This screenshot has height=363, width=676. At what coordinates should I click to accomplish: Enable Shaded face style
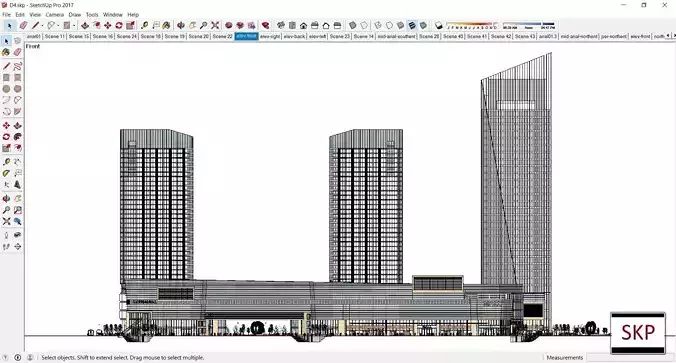pyautogui.click(x=401, y=25)
